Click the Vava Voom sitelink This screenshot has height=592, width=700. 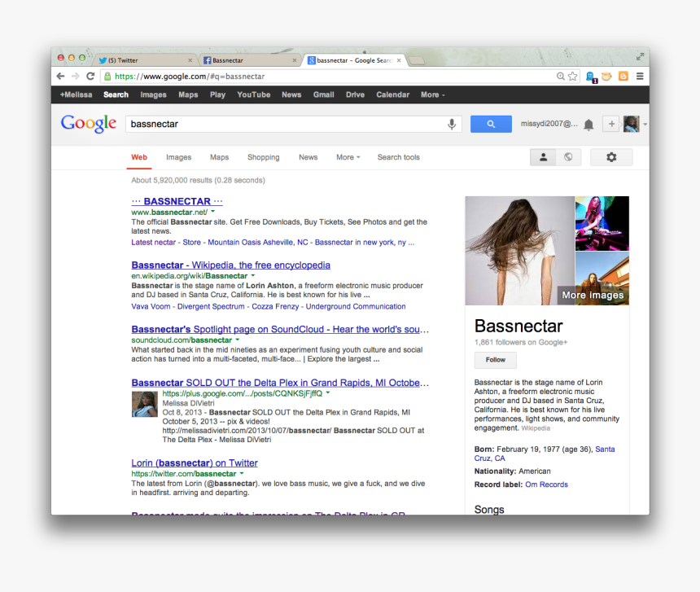tap(151, 307)
